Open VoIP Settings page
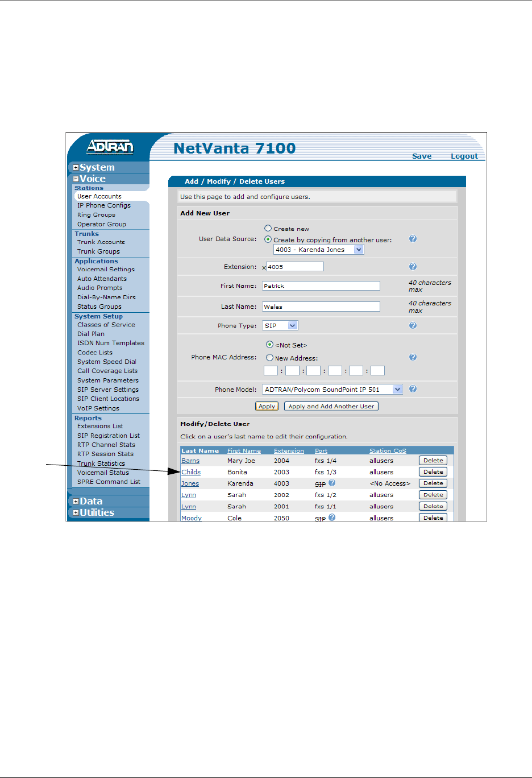This screenshot has height=778, width=532. click(x=98, y=408)
